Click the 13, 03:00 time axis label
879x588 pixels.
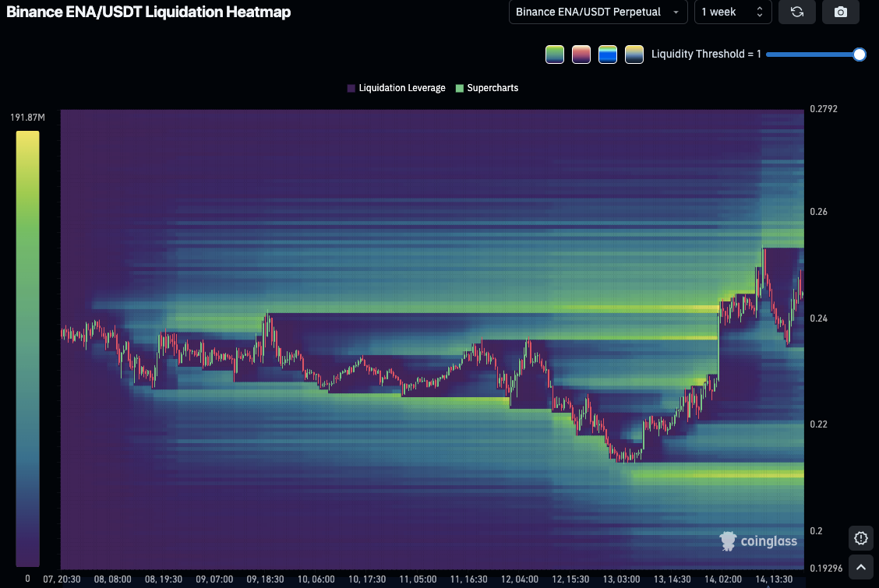pos(622,579)
